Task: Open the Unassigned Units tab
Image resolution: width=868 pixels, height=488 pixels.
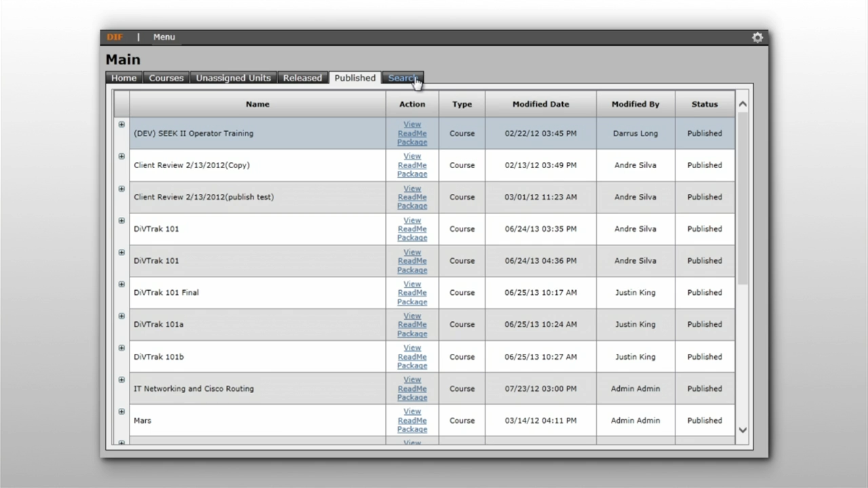Action: tap(233, 78)
